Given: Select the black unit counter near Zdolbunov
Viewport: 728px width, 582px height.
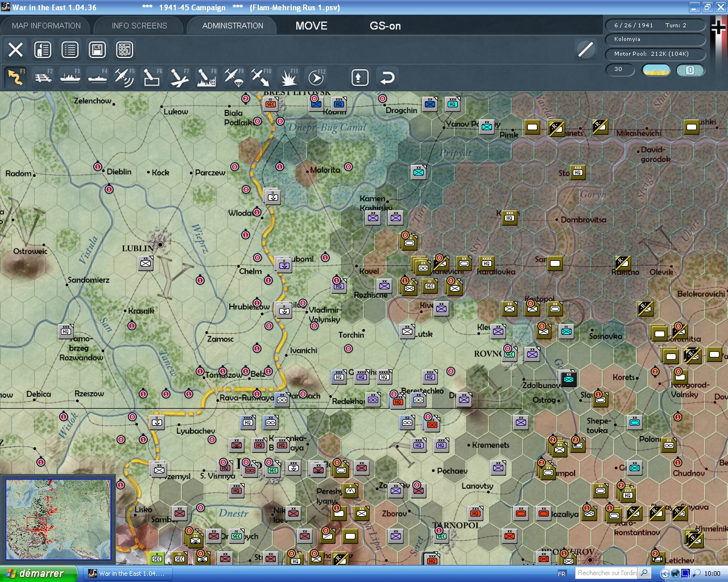Looking at the screenshot, I should (x=568, y=378).
